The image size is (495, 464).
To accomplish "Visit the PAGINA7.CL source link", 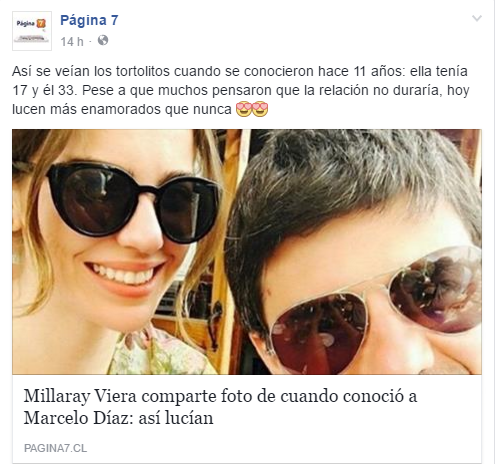I will pyautogui.click(x=55, y=448).
